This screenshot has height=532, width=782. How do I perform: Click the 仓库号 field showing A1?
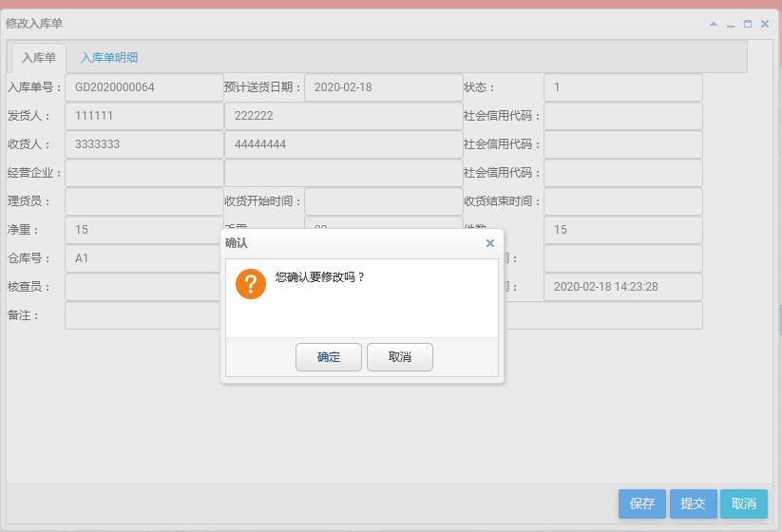[144, 258]
